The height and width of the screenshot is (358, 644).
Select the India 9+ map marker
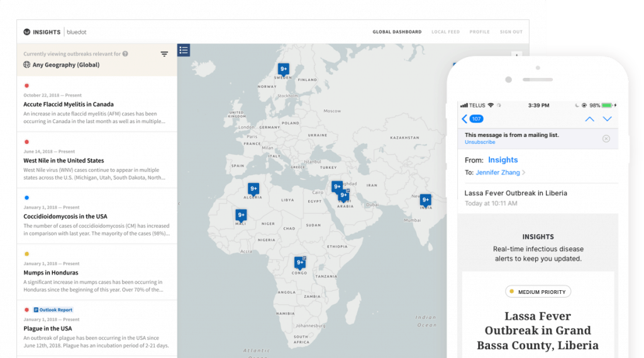point(426,200)
